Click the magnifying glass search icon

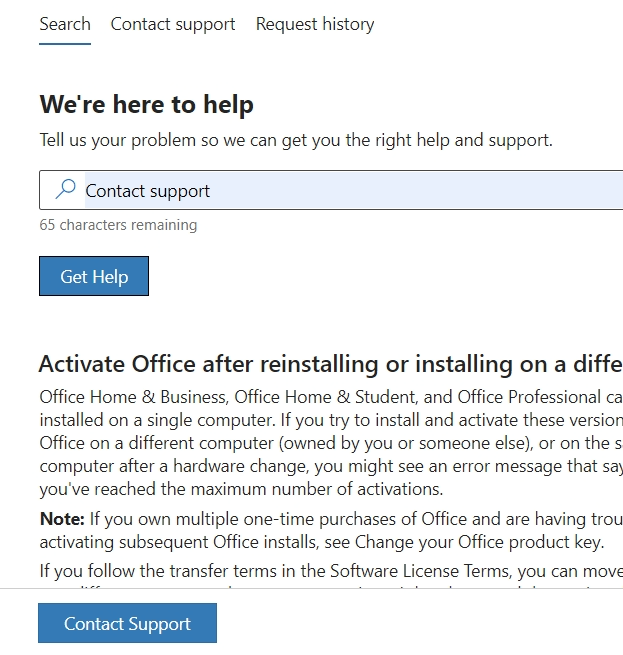pos(66,189)
